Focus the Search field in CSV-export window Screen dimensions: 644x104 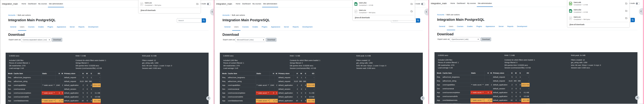pyautogui.click(x=189, y=21)
